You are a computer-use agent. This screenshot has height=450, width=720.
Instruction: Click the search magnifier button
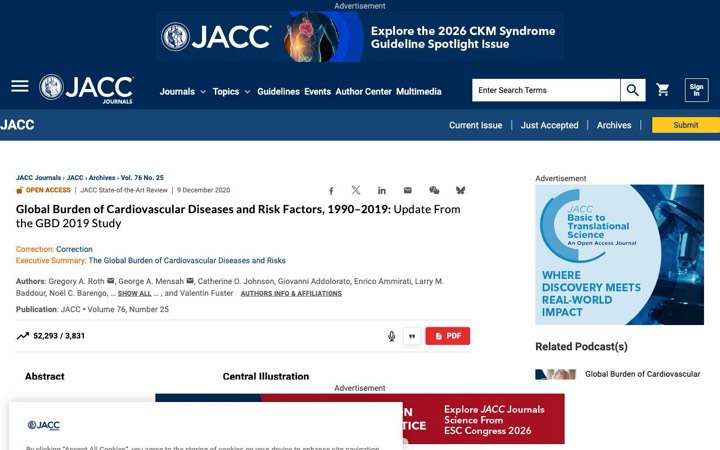click(x=632, y=90)
